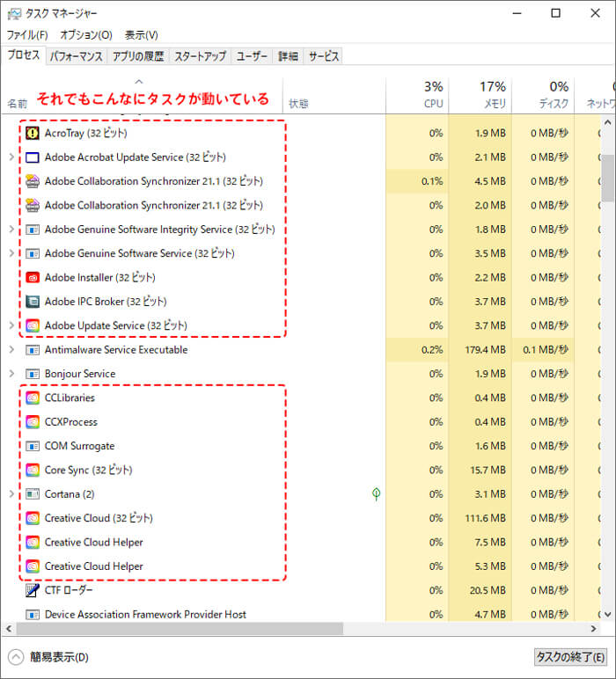Expand Antimalware Service Executable row

click(11, 350)
